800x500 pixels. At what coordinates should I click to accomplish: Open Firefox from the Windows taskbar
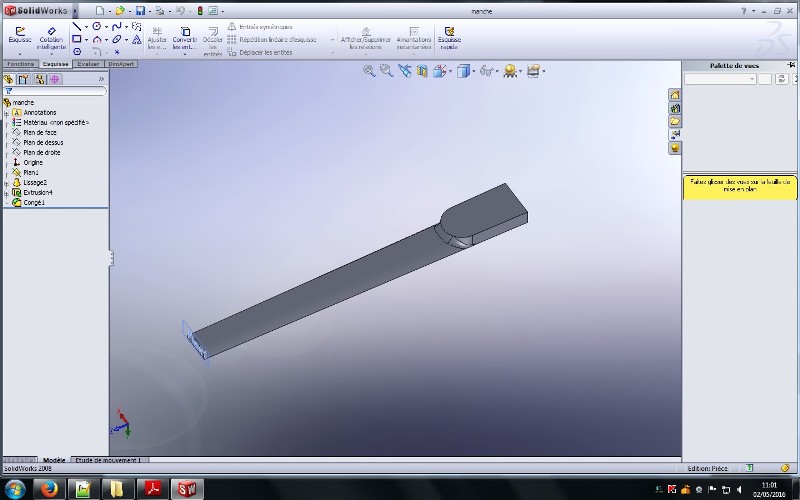click(x=49, y=489)
